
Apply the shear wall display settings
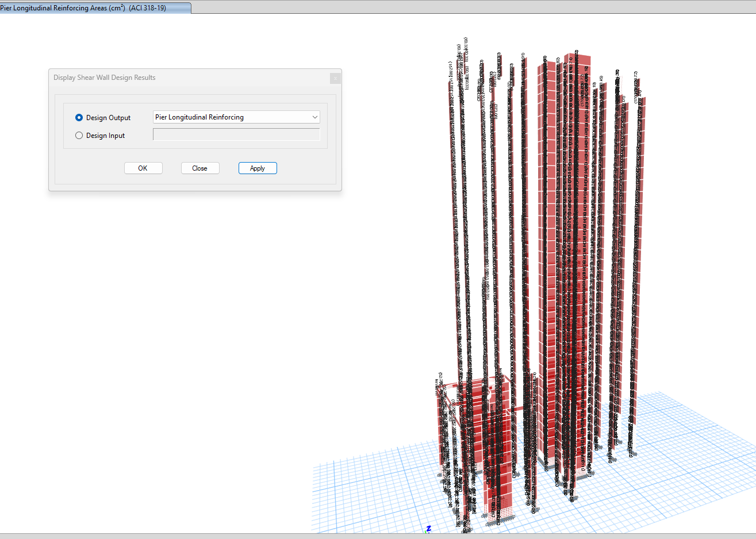tap(258, 168)
